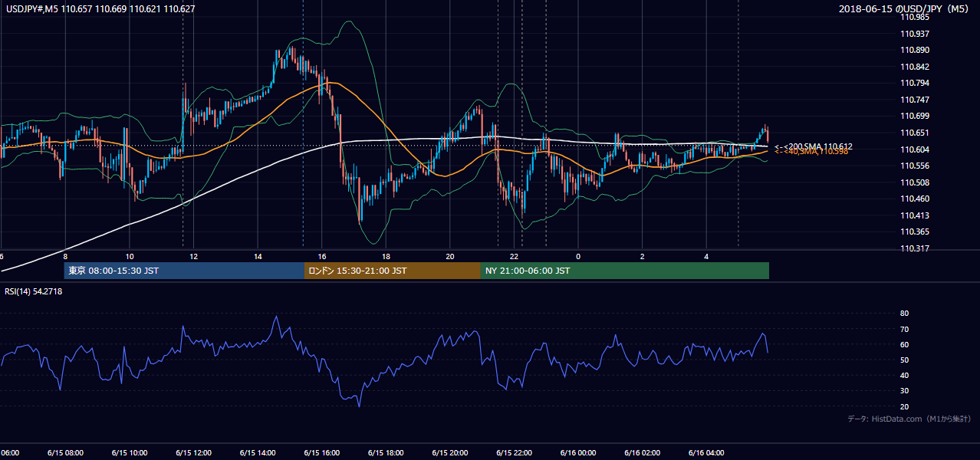The image size is (980, 460).
Task: Click price axis label 110.794
Action: (914, 83)
